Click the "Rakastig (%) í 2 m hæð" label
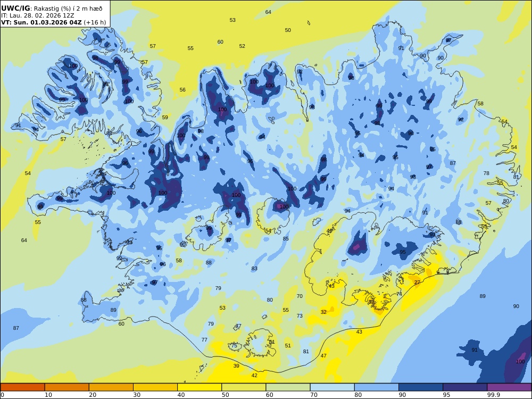Screen dimensions: 532x399 68,9
